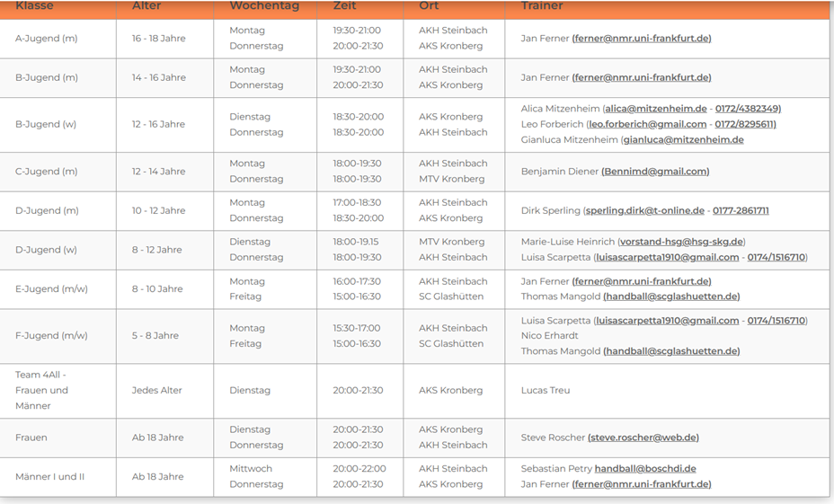
Task: Click the sperling.dirk@t-online.de email link
Action: [644, 211]
